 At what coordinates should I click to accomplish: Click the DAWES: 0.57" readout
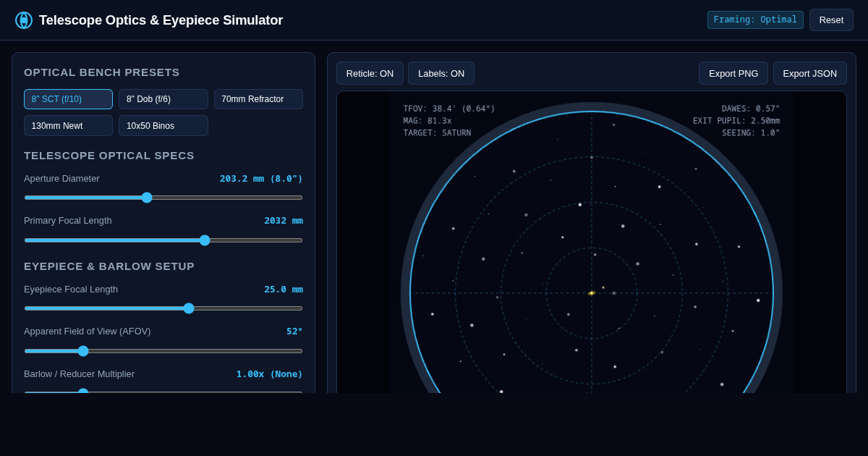coord(751,109)
